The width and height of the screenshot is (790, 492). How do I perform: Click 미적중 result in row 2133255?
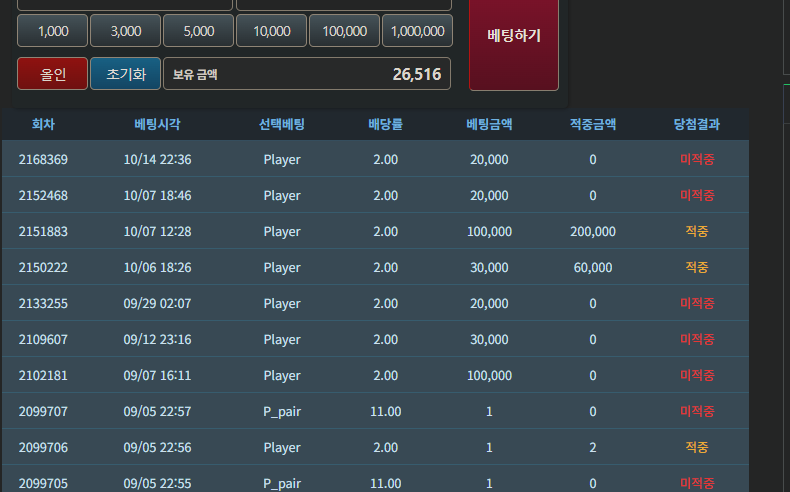pyautogui.click(x=697, y=304)
